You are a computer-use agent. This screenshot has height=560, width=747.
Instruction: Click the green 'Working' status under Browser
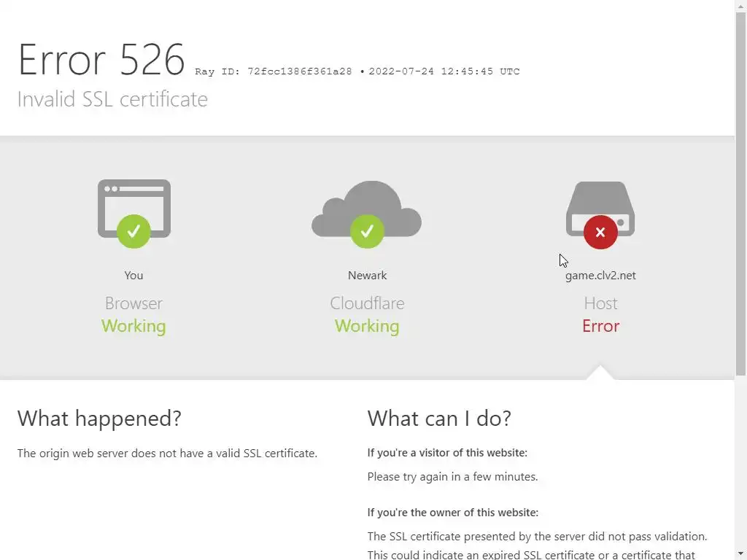(x=134, y=326)
